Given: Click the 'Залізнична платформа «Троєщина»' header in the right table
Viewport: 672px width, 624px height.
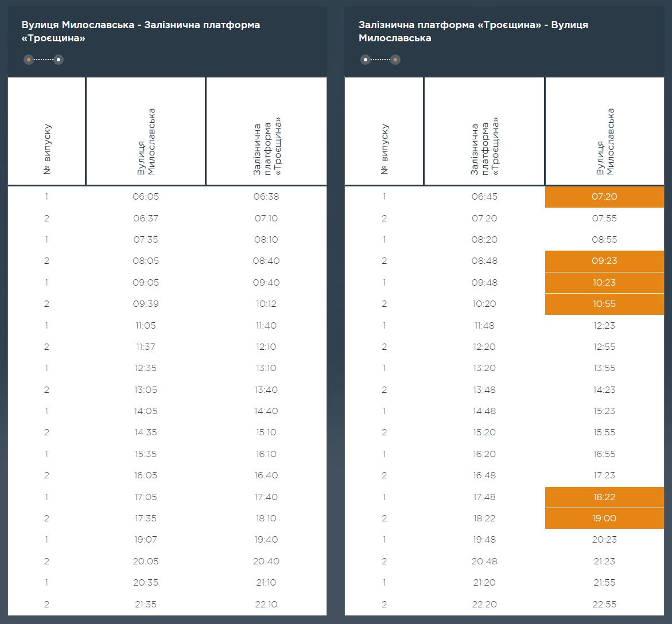Looking at the screenshot, I should click(484, 146).
